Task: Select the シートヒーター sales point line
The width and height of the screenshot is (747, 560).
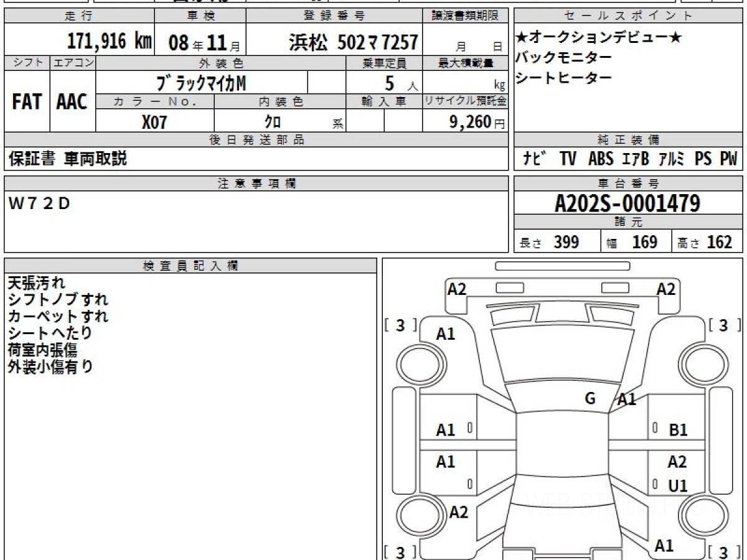Action: pyautogui.click(x=555, y=78)
